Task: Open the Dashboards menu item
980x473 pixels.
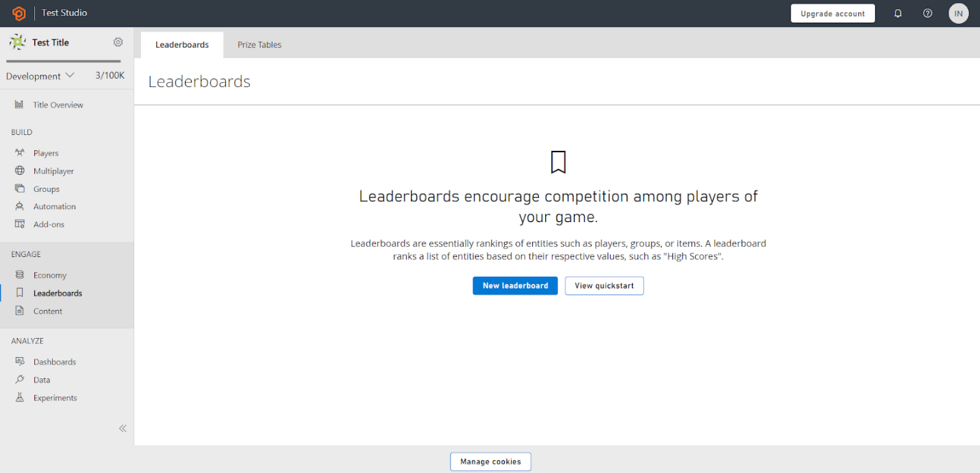Action: (55, 361)
